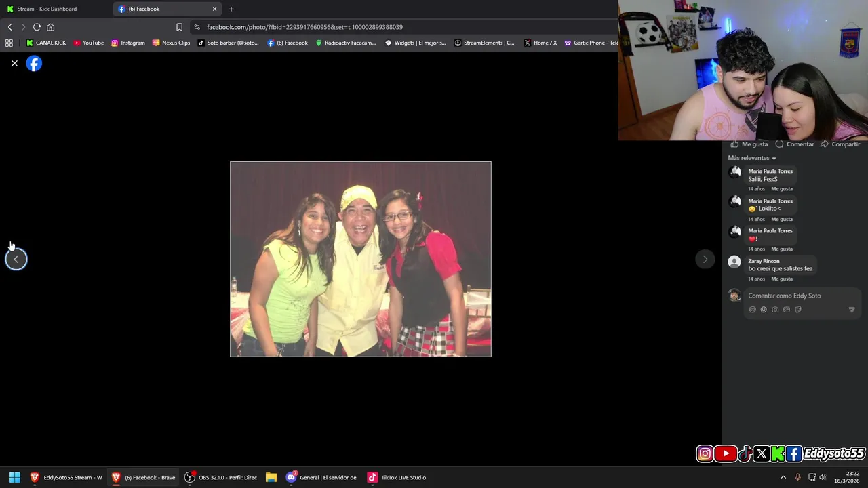
Task: Open File Explorer from the taskbar
Action: [x=271, y=477]
